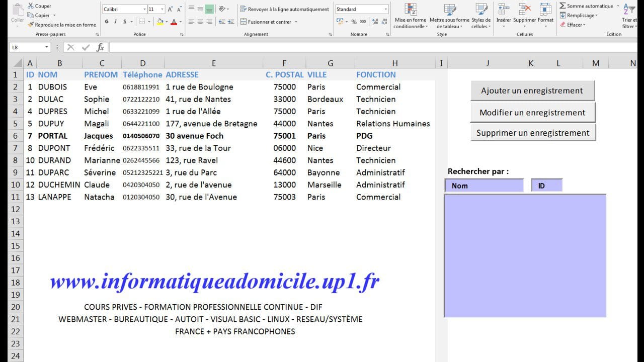Image resolution: width=644 pixels, height=362 pixels.
Task: Open the Calibri font name dropdown
Action: (x=144, y=9)
